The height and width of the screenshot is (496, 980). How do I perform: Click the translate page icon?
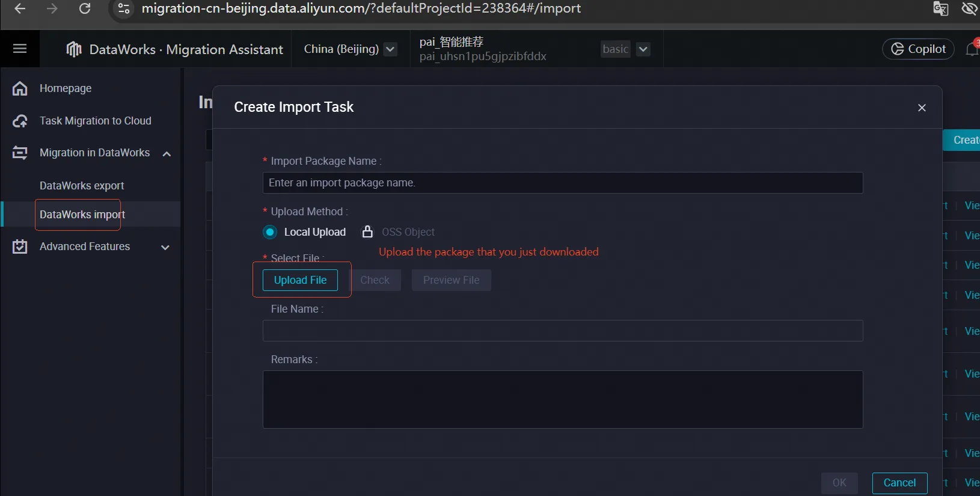click(x=940, y=8)
